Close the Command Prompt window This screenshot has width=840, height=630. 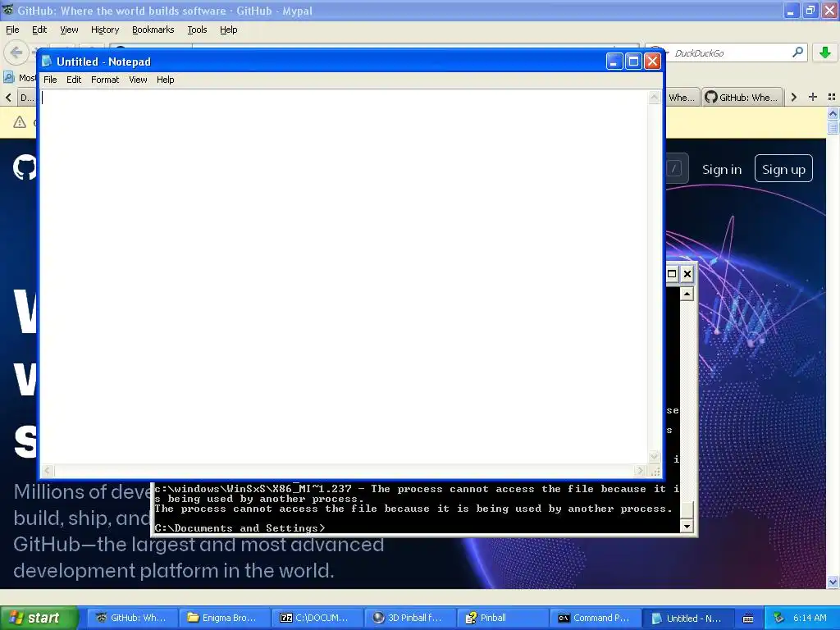pos(687,274)
